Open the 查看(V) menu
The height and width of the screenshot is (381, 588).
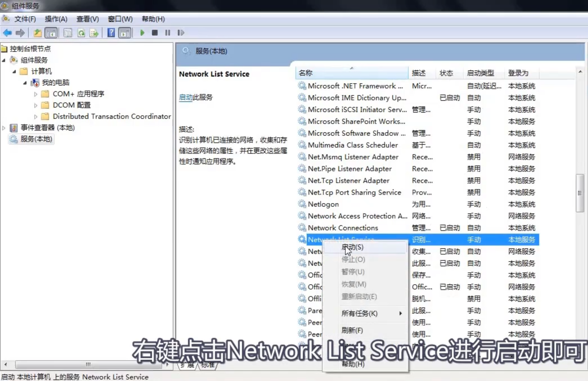[87, 19]
